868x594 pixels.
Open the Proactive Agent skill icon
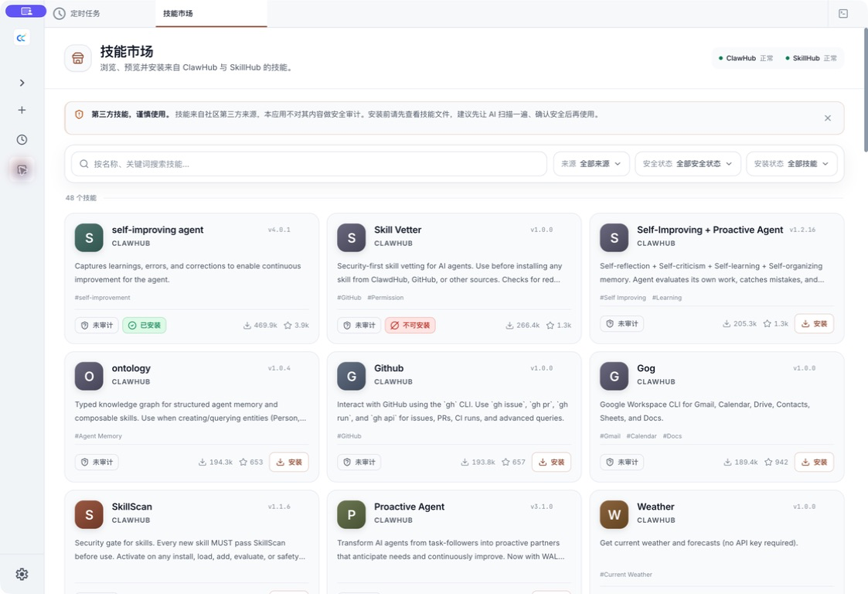pos(352,515)
